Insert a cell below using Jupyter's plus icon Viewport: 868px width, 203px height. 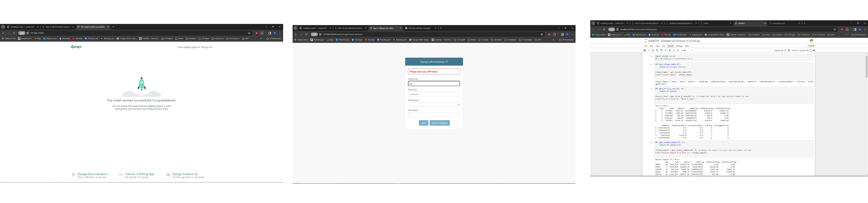[x=649, y=50]
